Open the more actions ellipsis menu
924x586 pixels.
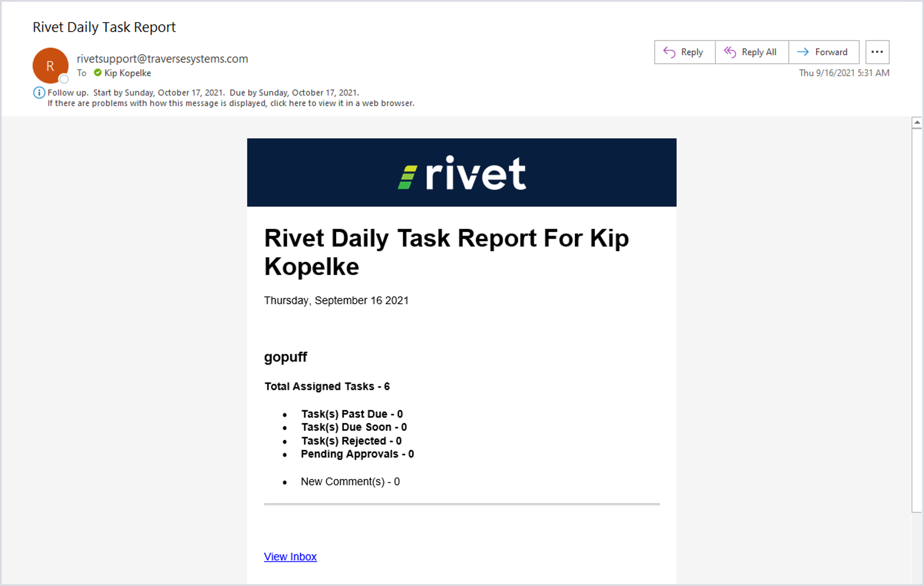point(877,52)
